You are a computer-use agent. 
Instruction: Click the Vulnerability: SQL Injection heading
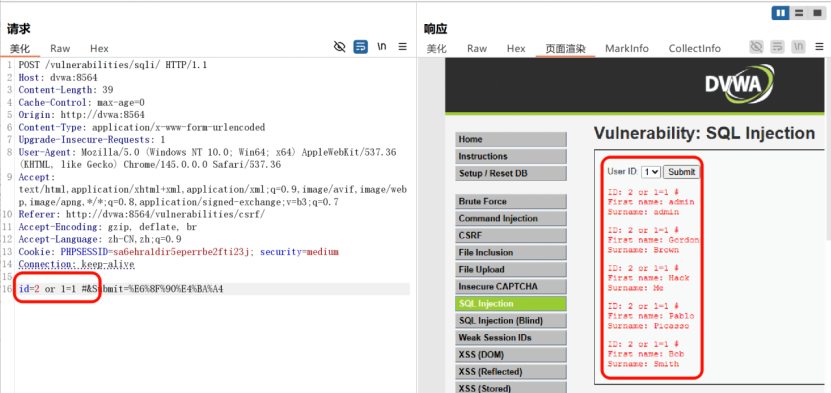(704, 133)
